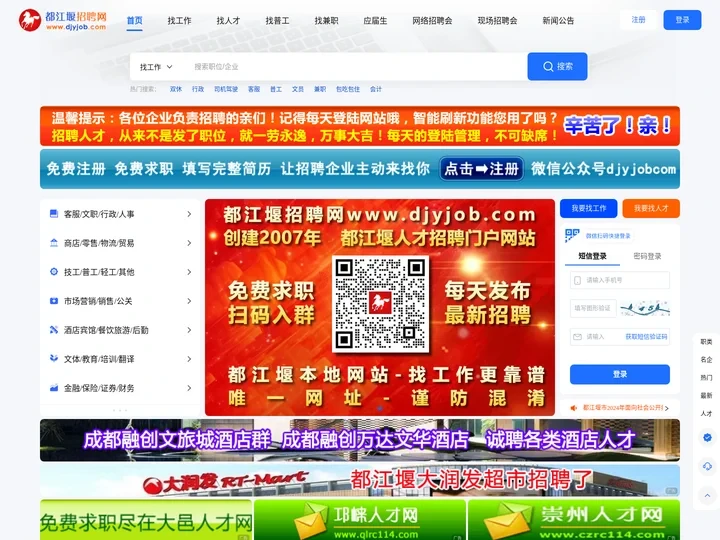Expand the 酒店宾馆/餐饮旅游/后勤 category arrow
The height and width of the screenshot is (540, 720).
tap(189, 330)
